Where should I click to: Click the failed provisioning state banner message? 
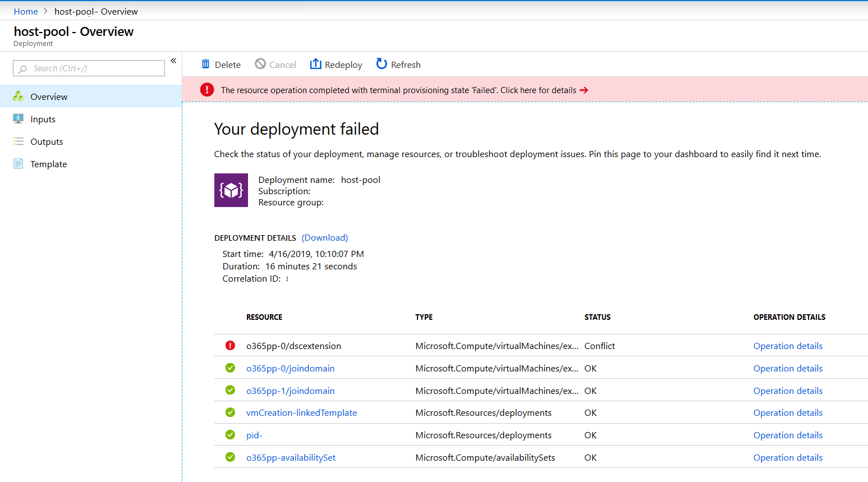tap(398, 90)
